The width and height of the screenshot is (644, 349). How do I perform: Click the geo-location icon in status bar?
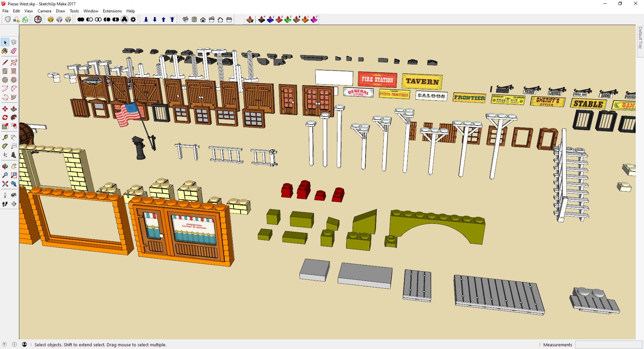click(x=5, y=345)
